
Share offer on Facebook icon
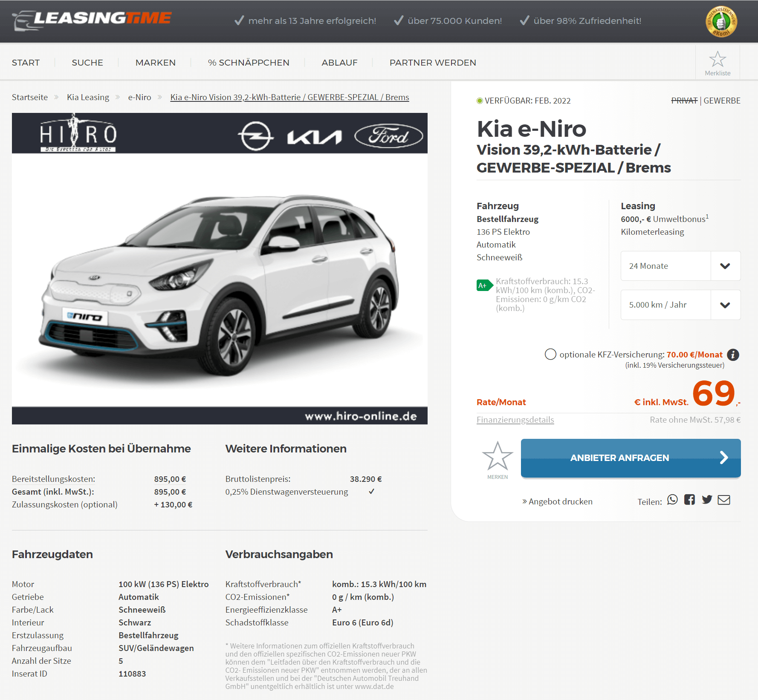tap(689, 500)
